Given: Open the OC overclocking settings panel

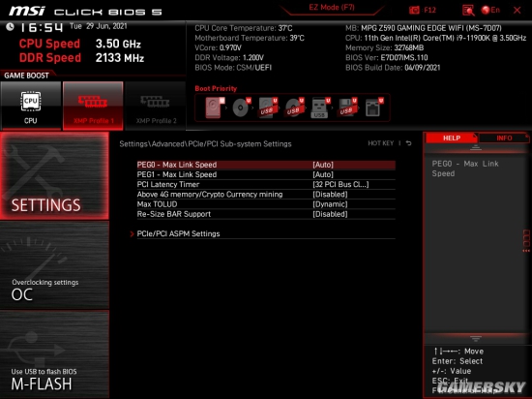Looking at the screenshot, I should pos(54,265).
